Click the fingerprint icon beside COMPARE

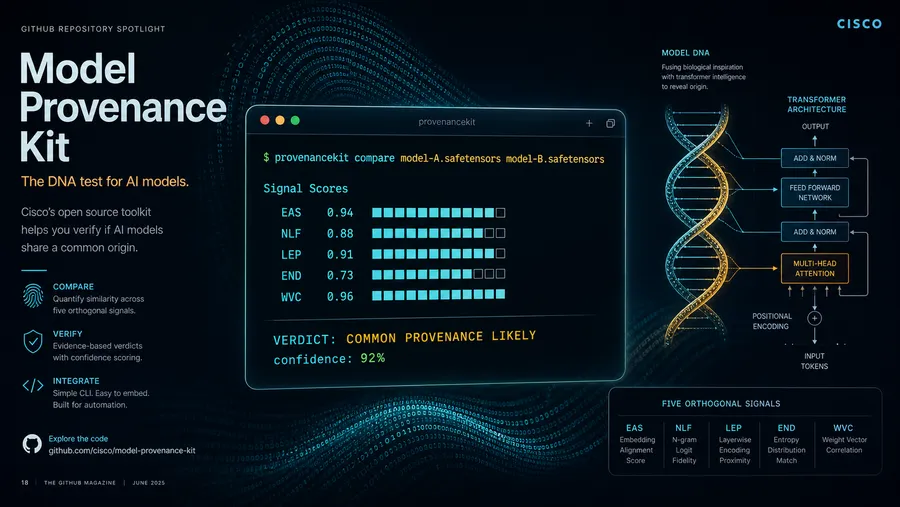(33, 296)
